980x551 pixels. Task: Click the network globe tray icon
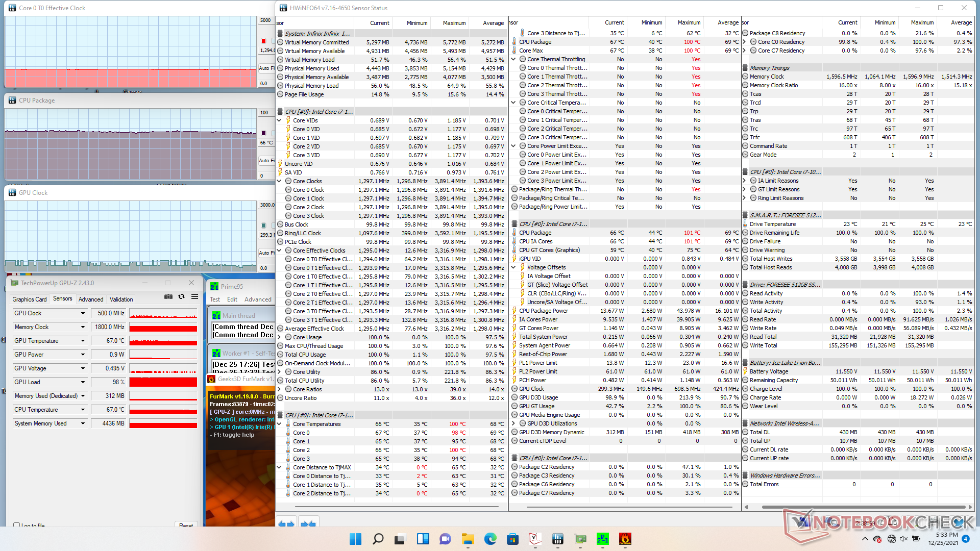click(x=891, y=539)
